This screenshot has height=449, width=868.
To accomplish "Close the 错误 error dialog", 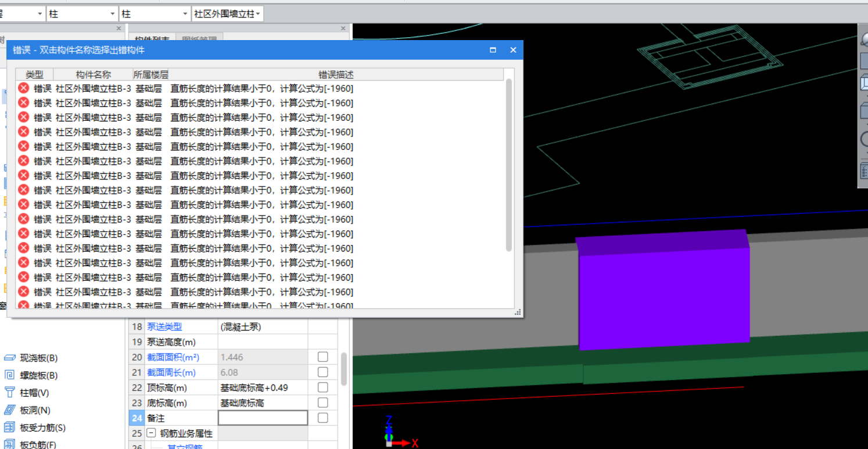I will pyautogui.click(x=513, y=50).
